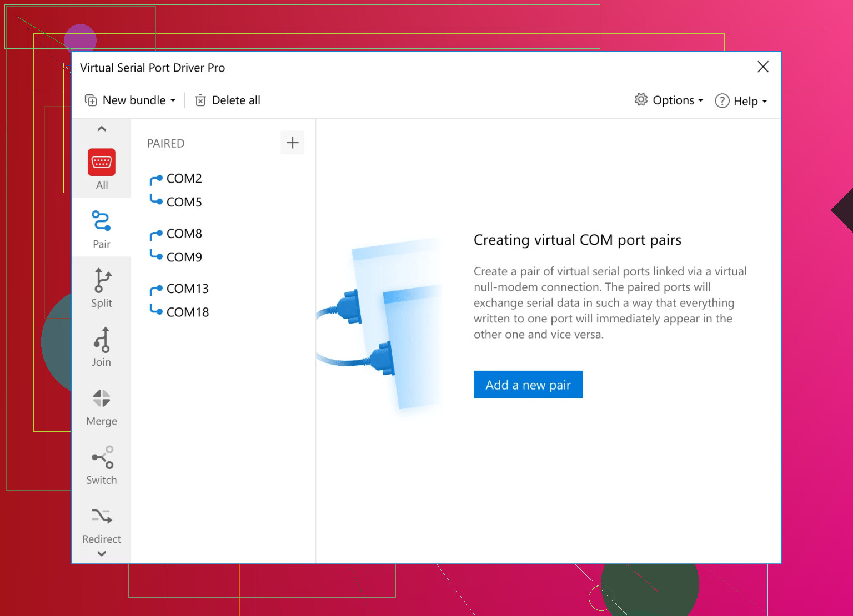Open the Pair mode in sidebar
This screenshot has height=616, width=853.
coord(102,228)
